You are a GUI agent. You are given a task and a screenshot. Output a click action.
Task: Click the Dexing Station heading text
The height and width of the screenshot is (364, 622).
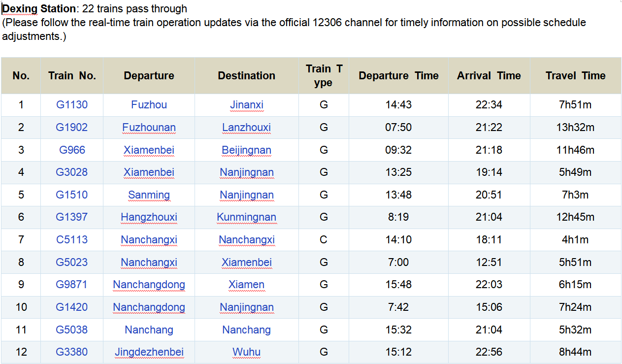pos(39,8)
